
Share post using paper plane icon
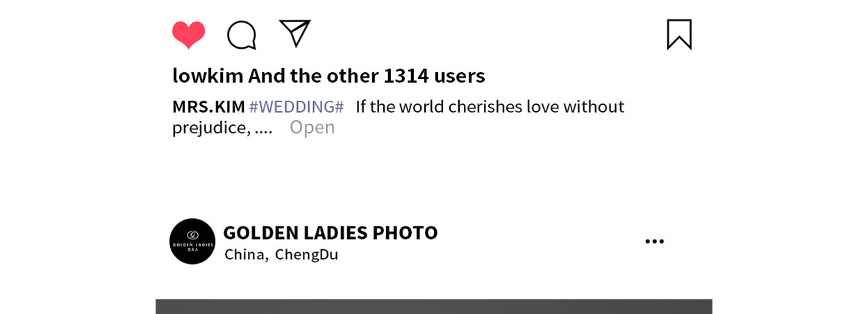pyautogui.click(x=294, y=33)
